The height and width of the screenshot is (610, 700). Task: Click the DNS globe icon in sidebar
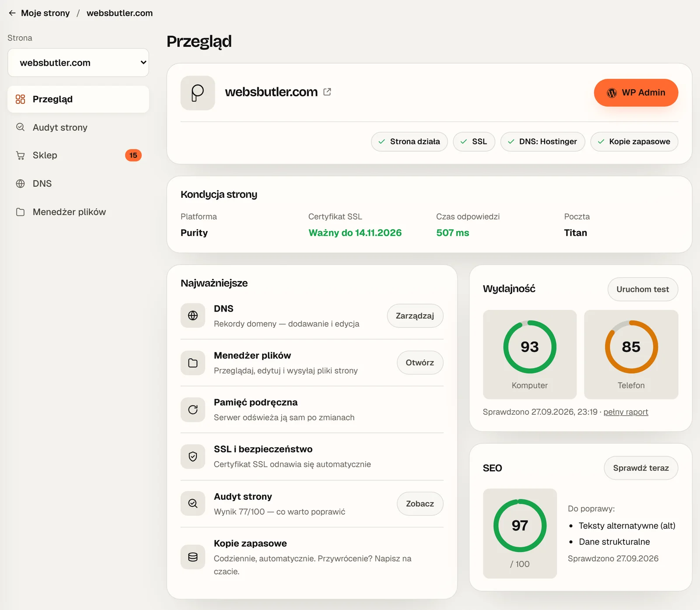coord(20,184)
